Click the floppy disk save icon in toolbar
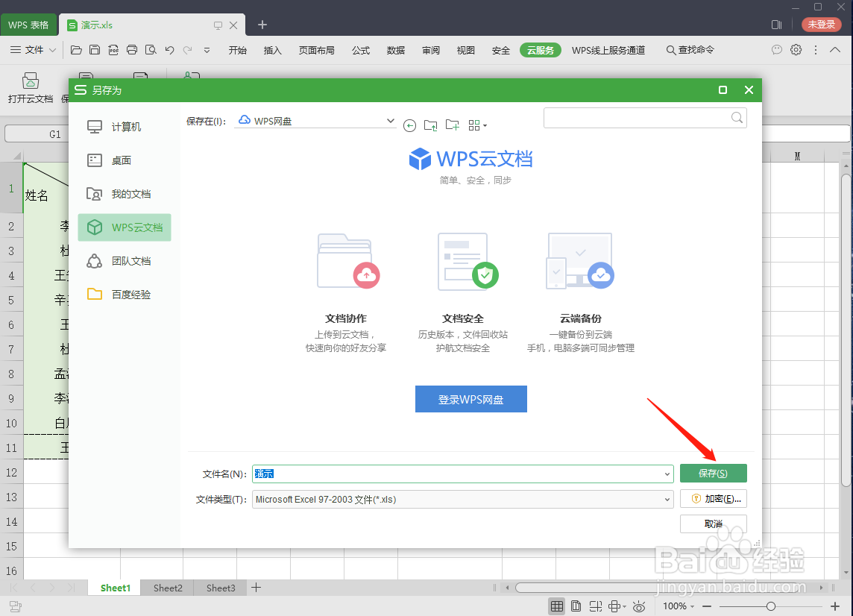853x616 pixels. point(95,50)
